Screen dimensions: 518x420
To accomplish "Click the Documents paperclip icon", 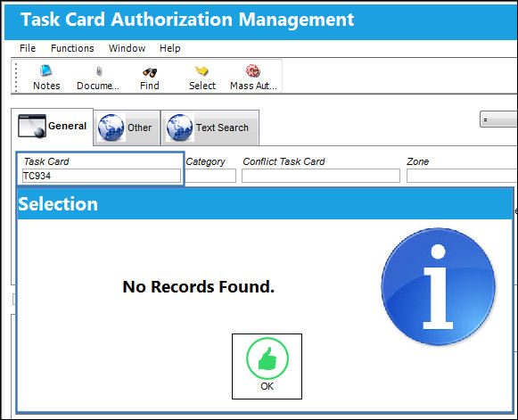I will [98, 71].
